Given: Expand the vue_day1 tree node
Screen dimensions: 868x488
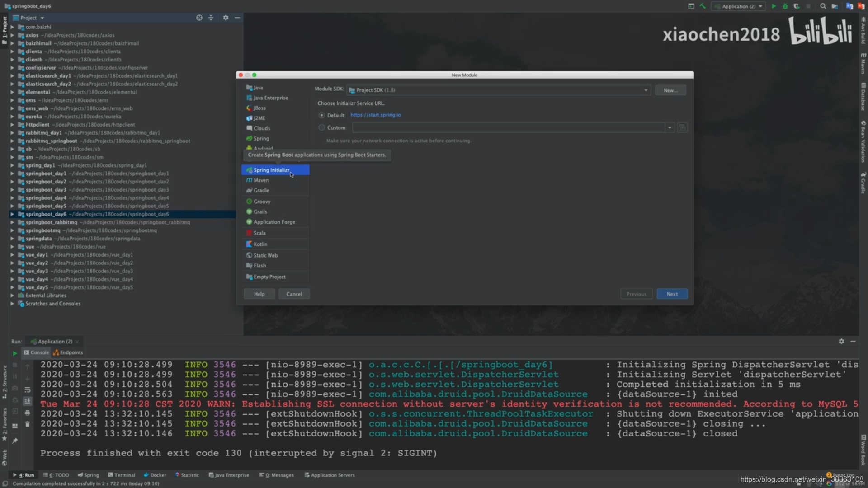Looking at the screenshot, I should (12, 255).
